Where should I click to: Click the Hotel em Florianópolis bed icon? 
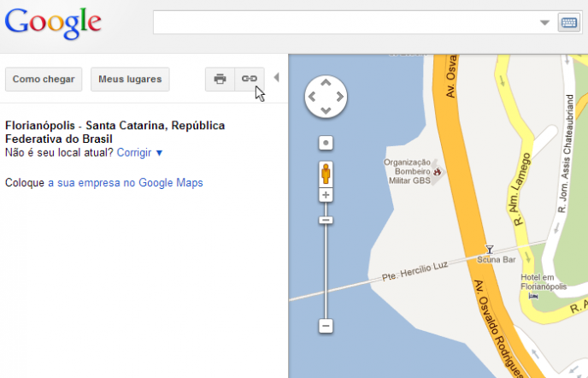coord(534,295)
